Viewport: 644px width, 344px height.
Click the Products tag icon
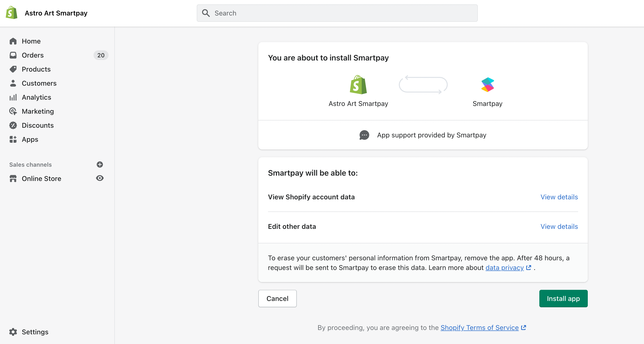[x=13, y=69]
